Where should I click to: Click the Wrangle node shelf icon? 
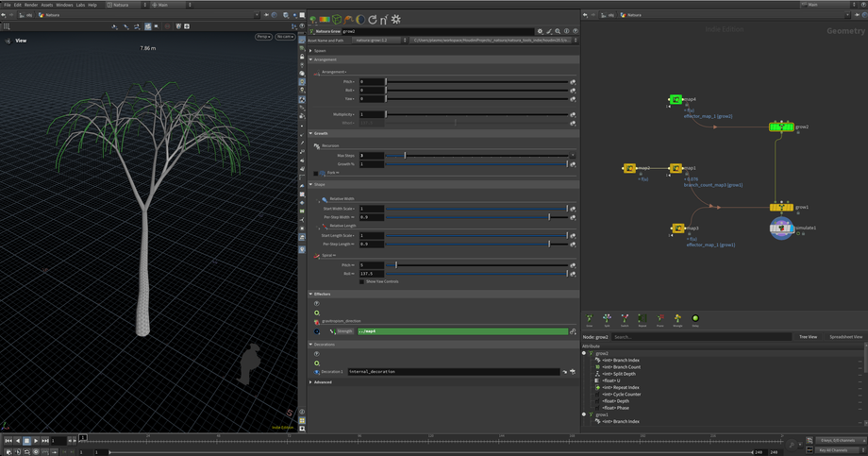point(677,319)
